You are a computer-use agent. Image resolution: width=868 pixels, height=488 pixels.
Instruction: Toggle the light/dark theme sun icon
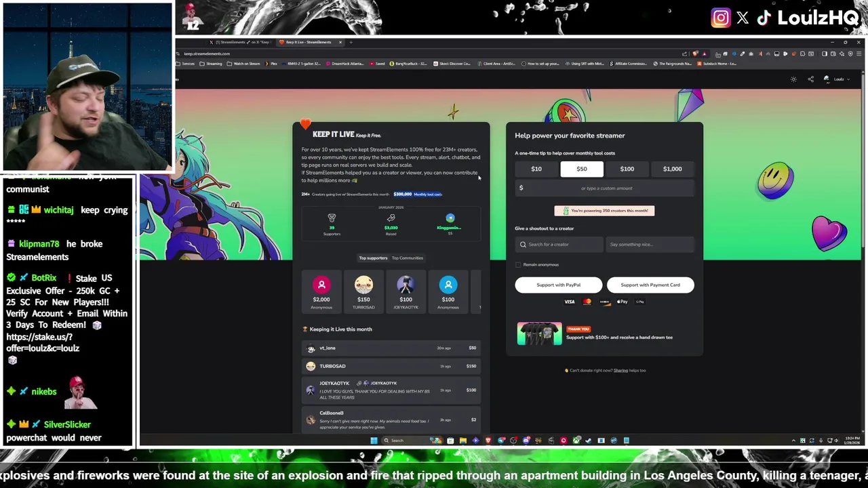click(793, 79)
